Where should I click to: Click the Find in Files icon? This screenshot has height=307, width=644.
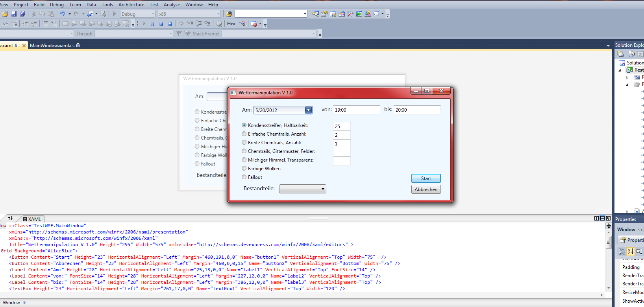(229, 14)
